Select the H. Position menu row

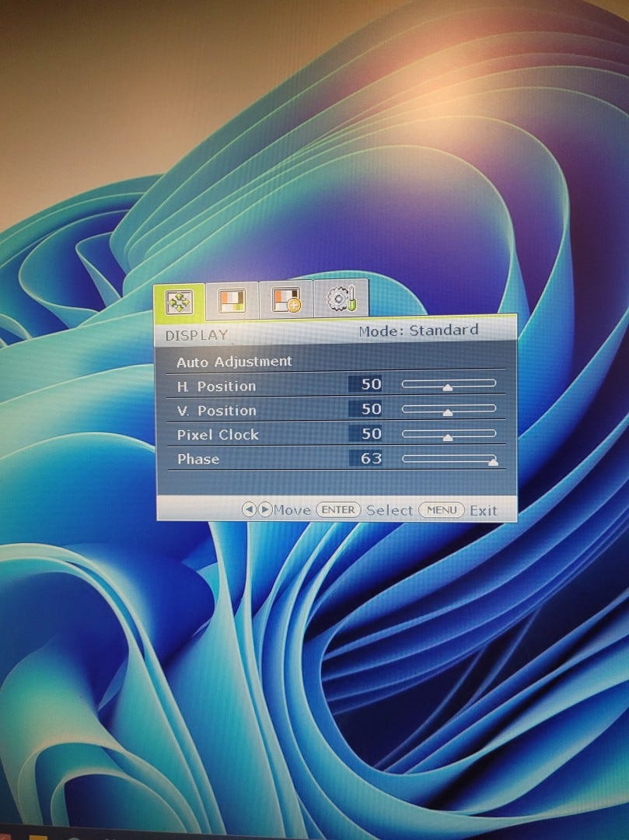tap(336, 385)
